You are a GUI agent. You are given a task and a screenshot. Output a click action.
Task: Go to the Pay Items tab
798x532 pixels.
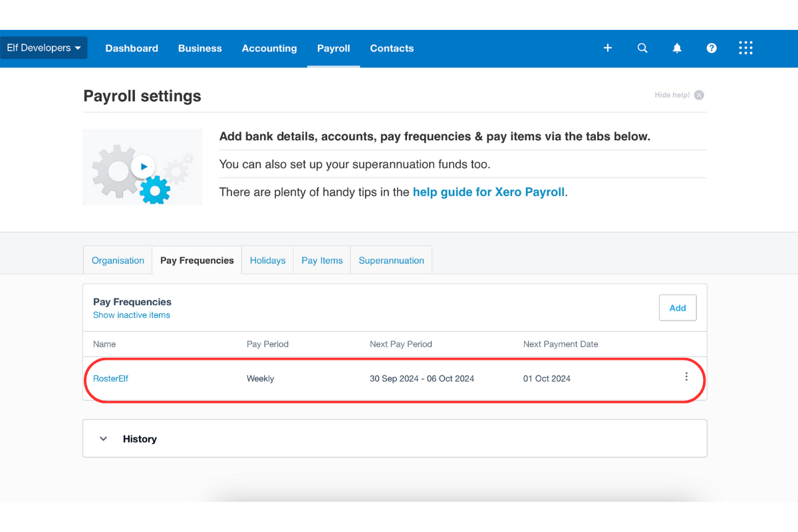[x=321, y=260]
